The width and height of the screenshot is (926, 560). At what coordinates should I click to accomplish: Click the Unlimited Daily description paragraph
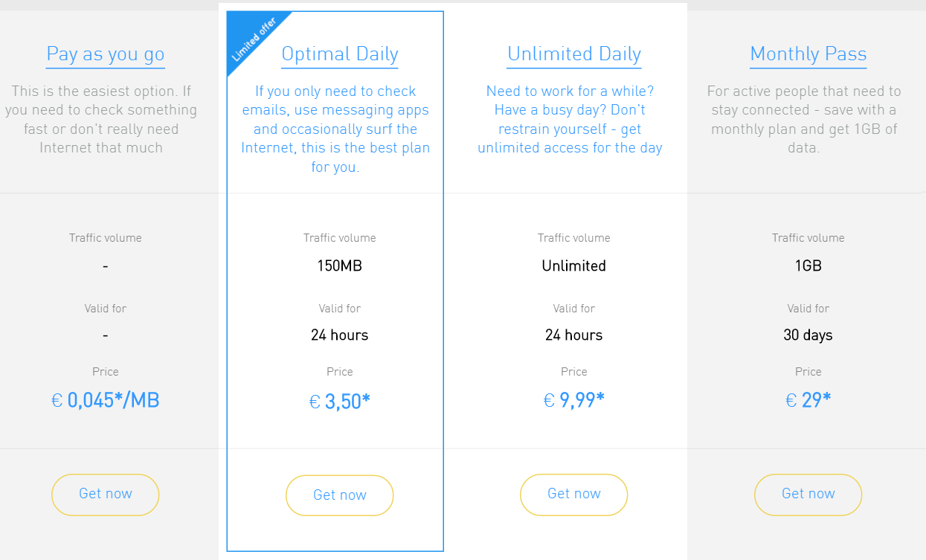[570, 120]
